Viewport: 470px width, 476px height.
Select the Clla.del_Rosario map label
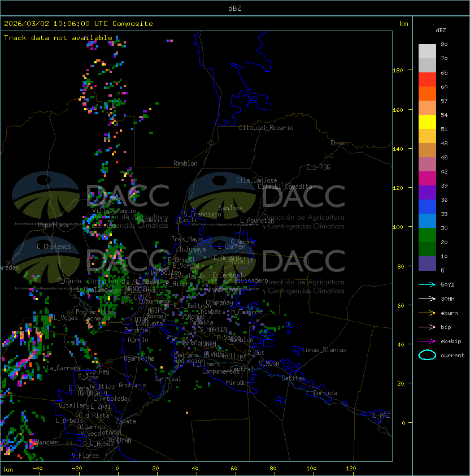(266, 128)
